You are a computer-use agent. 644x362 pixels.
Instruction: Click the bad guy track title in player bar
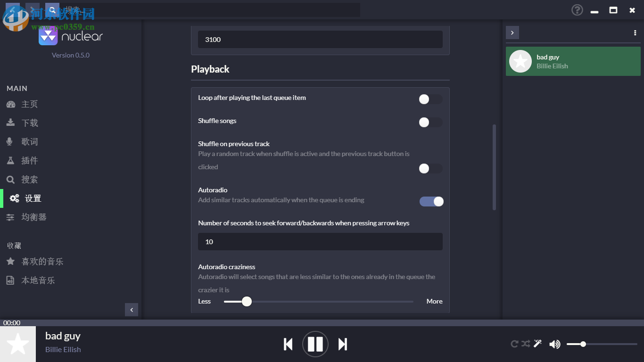click(63, 336)
